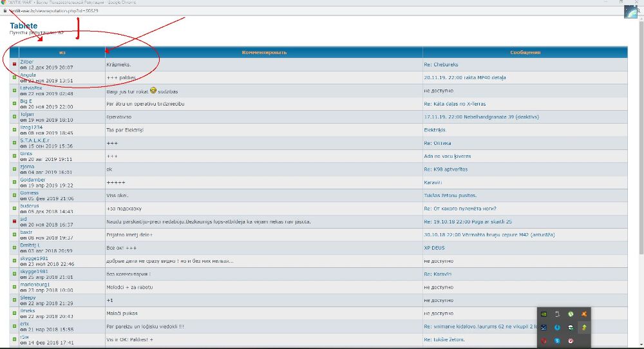Open 'Tukšas žetonu pusītes.' message link
The height and width of the screenshot is (349, 644).
(x=450, y=196)
